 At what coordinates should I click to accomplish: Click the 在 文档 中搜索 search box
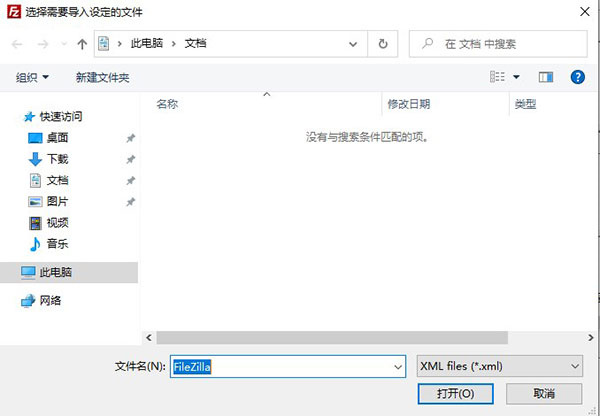[x=498, y=44]
